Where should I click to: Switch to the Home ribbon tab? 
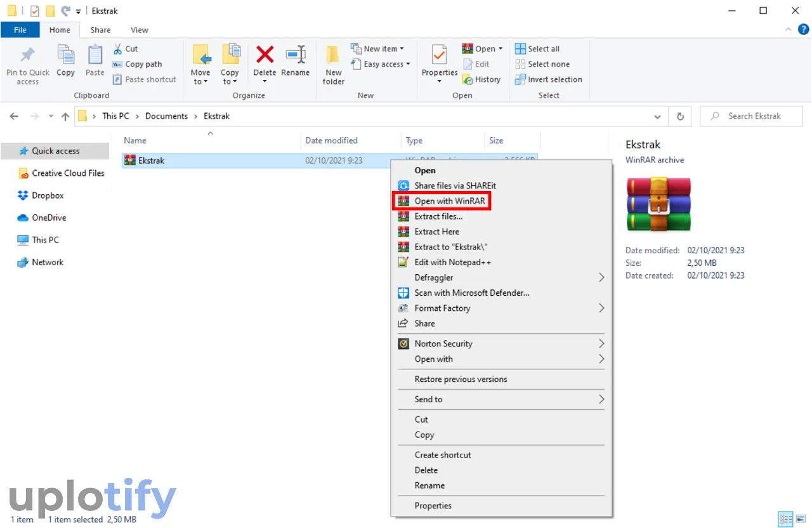click(x=60, y=30)
